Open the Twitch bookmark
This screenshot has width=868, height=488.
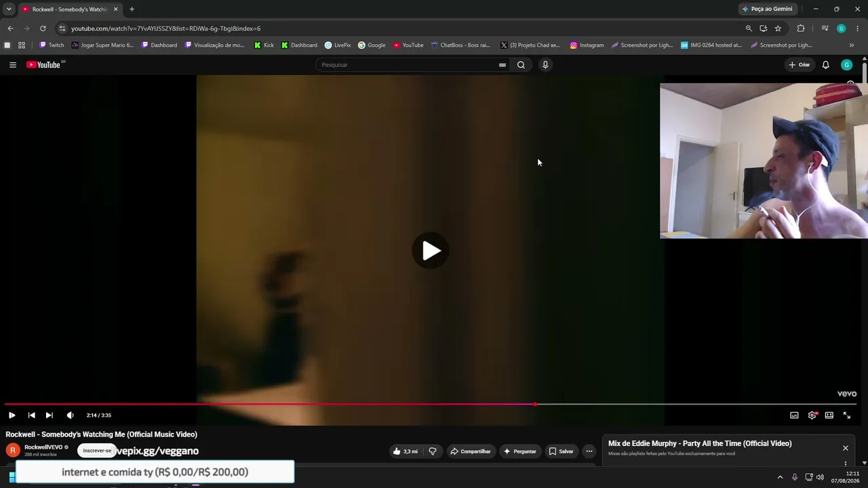(52, 45)
